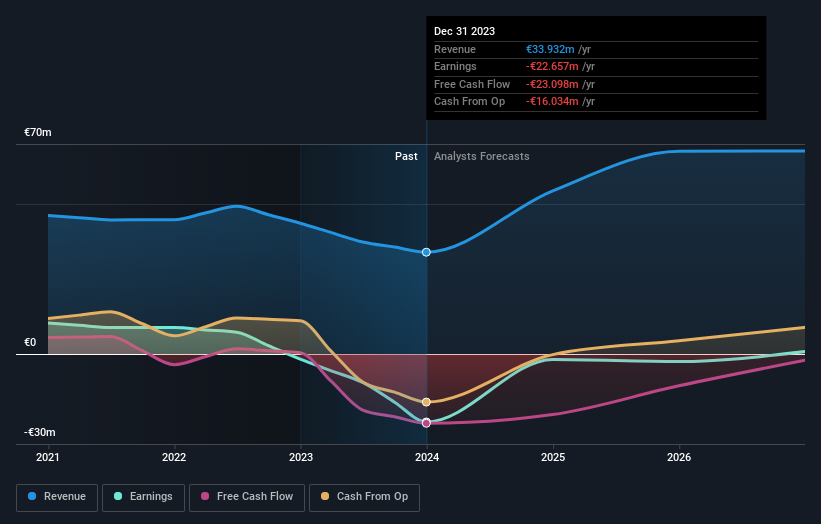The height and width of the screenshot is (524, 821).
Task: Toggle the Cash From Op legend series
Action: [364, 497]
